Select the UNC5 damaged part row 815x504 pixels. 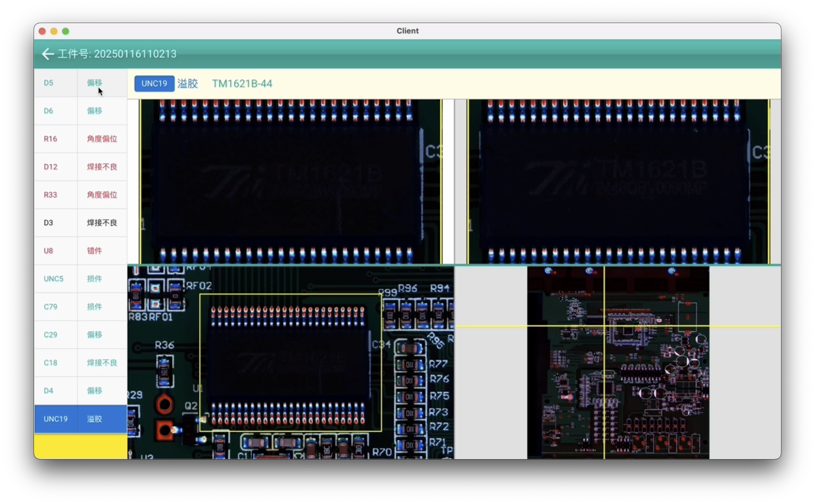coord(80,279)
